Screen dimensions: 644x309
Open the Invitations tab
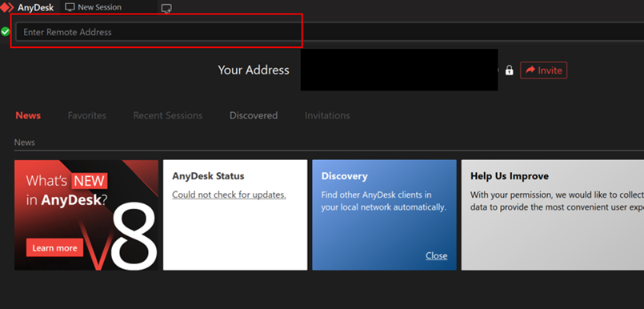pyautogui.click(x=327, y=115)
